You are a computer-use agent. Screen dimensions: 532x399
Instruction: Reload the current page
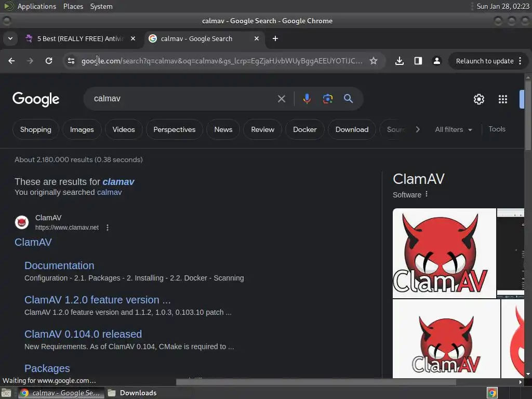49,61
